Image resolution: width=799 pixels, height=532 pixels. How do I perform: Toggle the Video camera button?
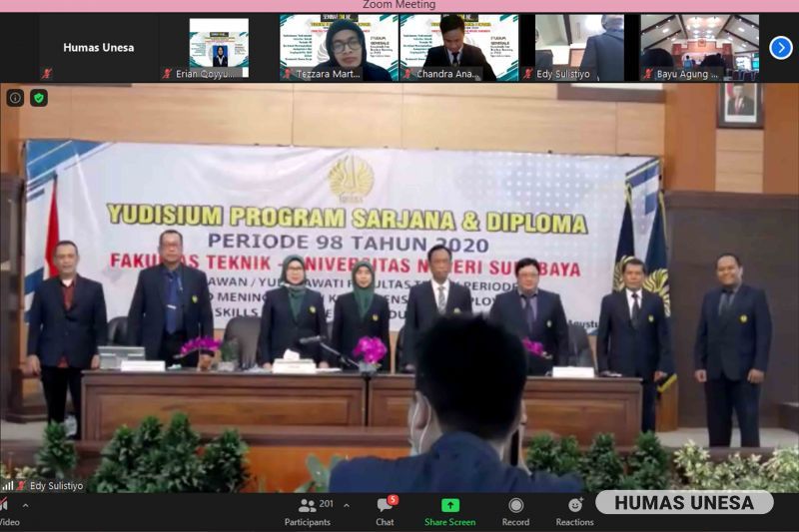point(7,512)
